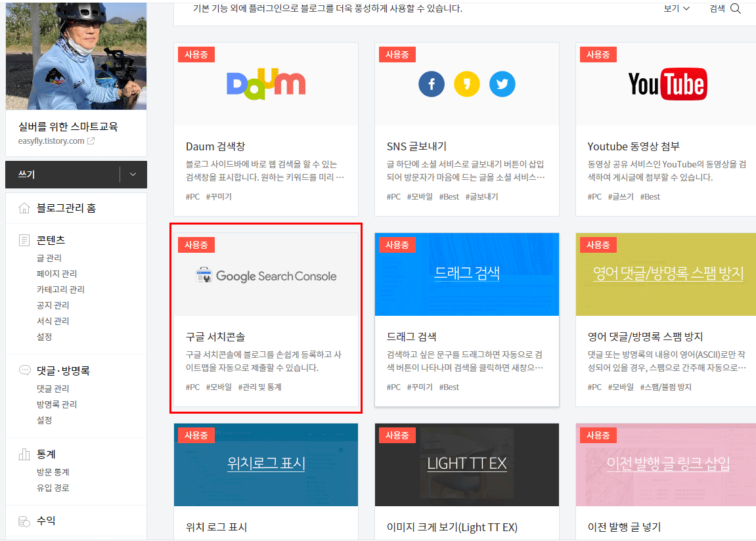756x541 pixels.
Task: Click the blue 드래그 검색 banner
Action: (467, 274)
